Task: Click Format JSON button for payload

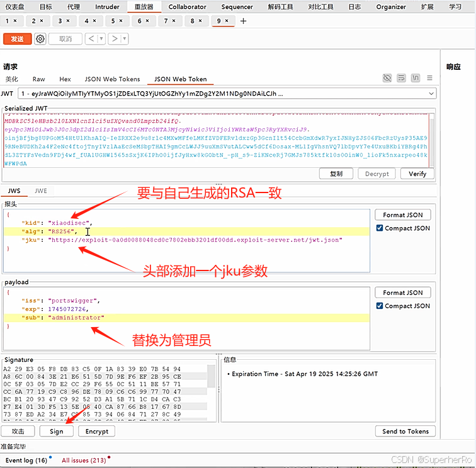Action: pyautogui.click(x=403, y=292)
